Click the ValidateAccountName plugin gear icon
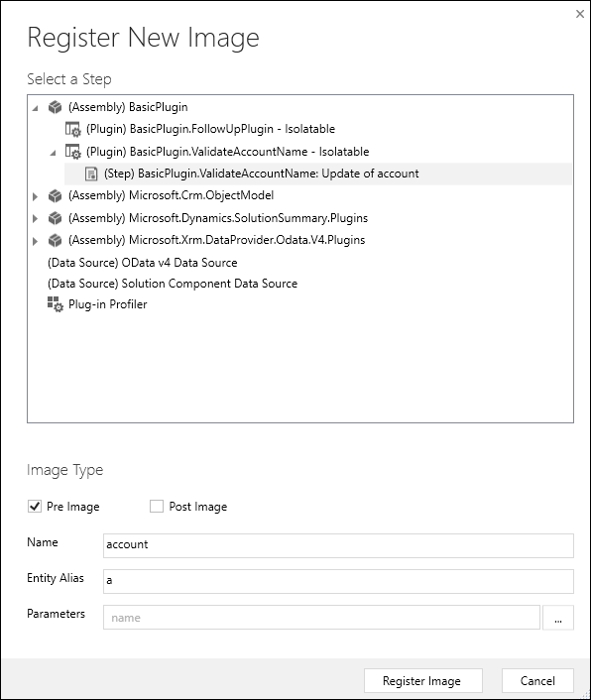Screen dimensions: 591x700 [72, 152]
